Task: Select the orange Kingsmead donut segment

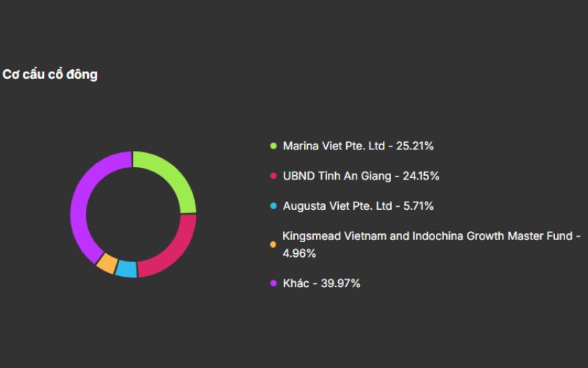Action: click(x=107, y=263)
